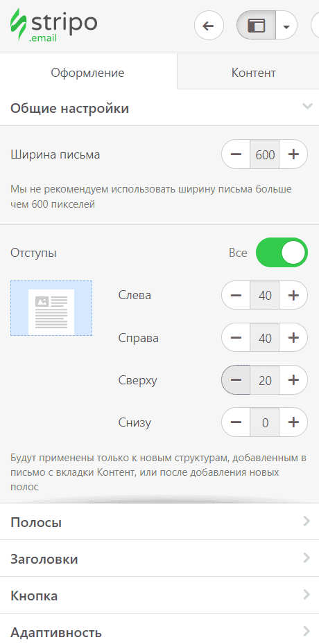Decrease Справа padding with minus
Screen dimensions: 319x644
pos(236,338)
